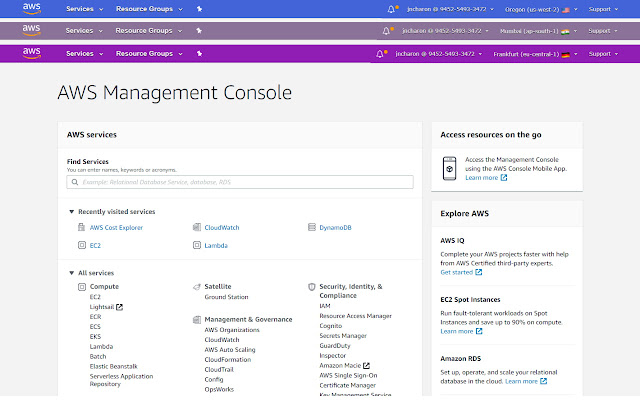
Task: Open CloudTrail service link
Action: 219,369
